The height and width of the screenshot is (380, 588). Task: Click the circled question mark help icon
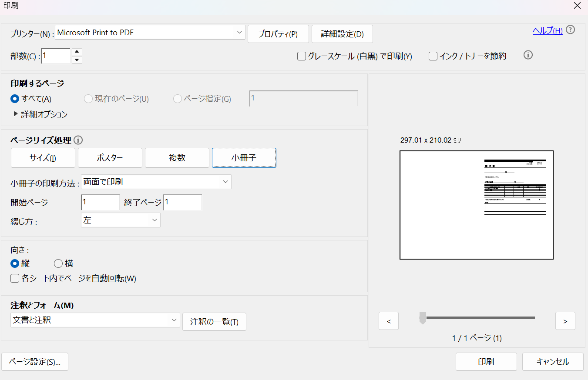click(570, 30)
